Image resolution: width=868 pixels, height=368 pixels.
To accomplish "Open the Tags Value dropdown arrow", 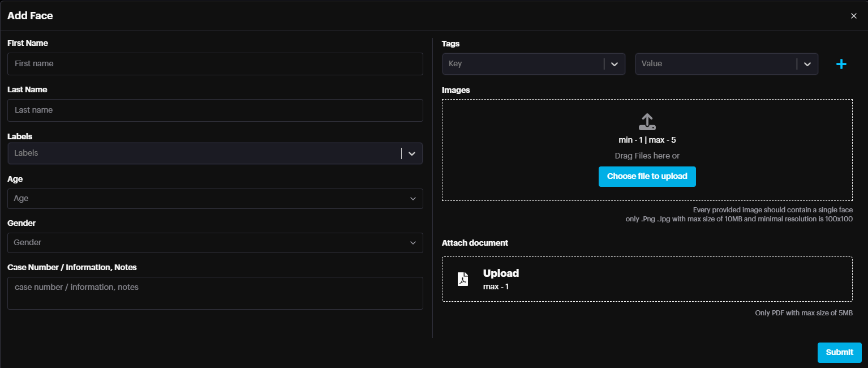I will tap(807, 64).
